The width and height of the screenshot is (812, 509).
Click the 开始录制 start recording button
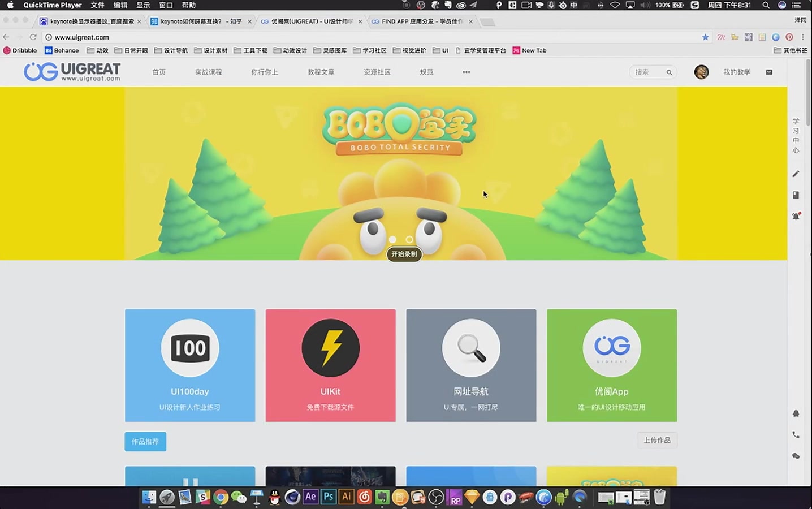[404, 255]
